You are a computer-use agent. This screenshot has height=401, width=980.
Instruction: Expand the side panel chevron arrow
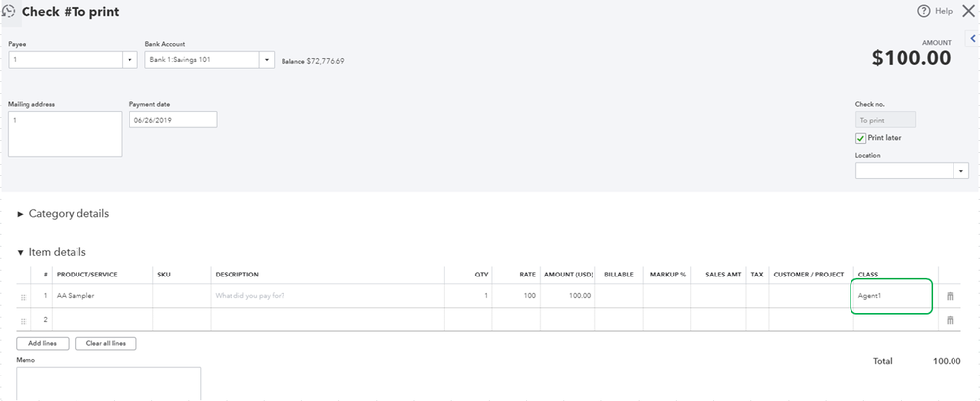pyautogui.click(x=973, y=38)
